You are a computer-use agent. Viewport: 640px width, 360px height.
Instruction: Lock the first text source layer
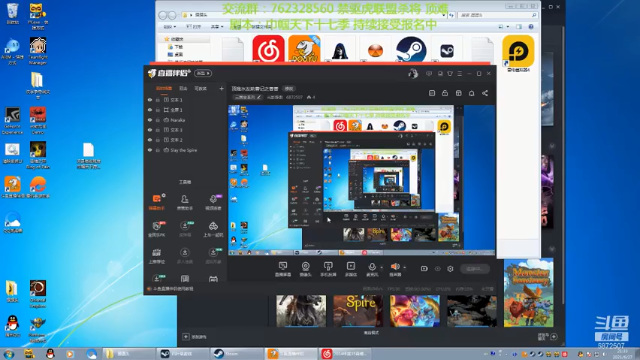click(x=158, y=100)
